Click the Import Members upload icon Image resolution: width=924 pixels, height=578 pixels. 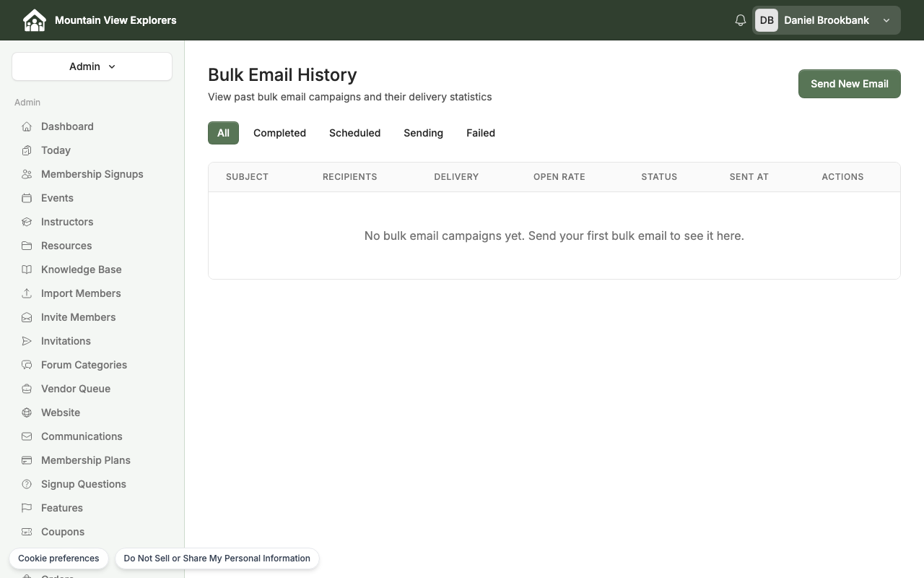tap(27, 293)
